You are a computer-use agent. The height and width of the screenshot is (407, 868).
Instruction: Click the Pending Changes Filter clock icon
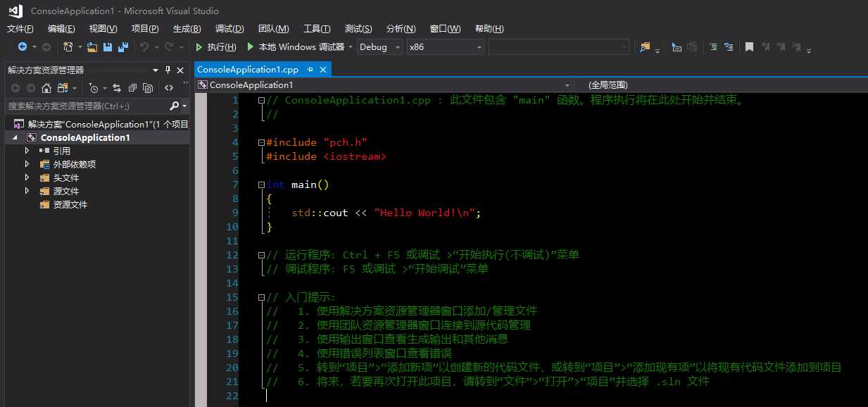pyautogui.click(x=94, y=88)
